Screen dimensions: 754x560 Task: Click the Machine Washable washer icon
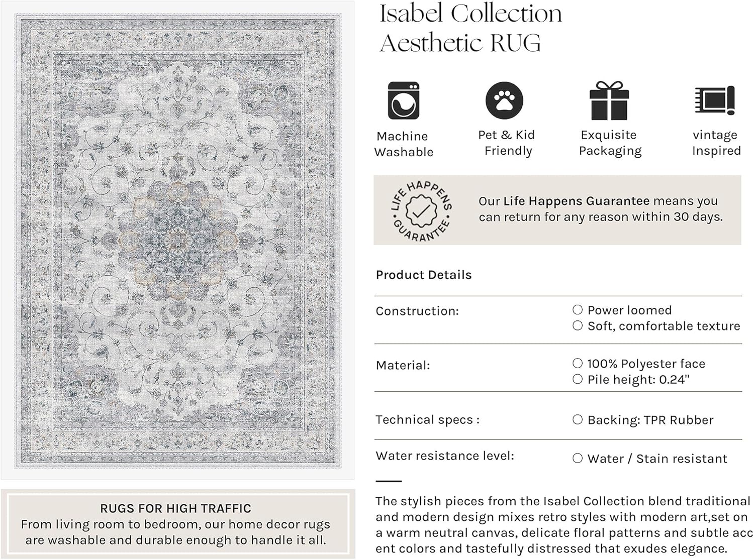click(x=403, y=101)
